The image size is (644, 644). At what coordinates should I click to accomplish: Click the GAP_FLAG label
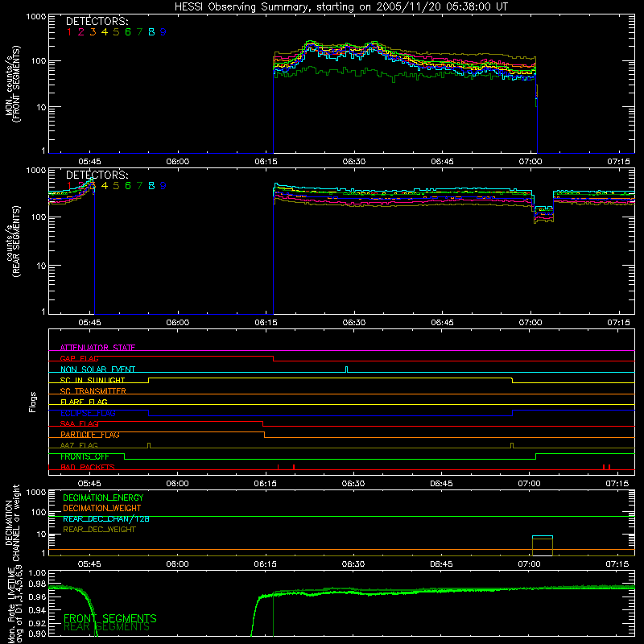pos(79,358)
